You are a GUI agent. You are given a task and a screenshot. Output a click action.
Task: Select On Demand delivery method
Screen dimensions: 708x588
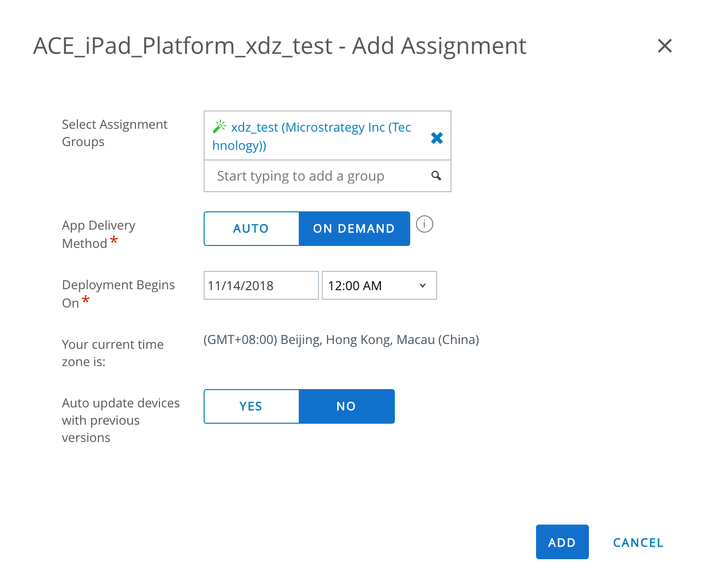(x=354, y=229)
